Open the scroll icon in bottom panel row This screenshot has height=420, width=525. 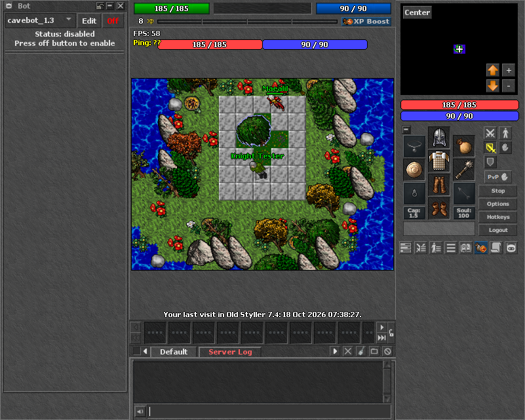(x=496, y=248)
